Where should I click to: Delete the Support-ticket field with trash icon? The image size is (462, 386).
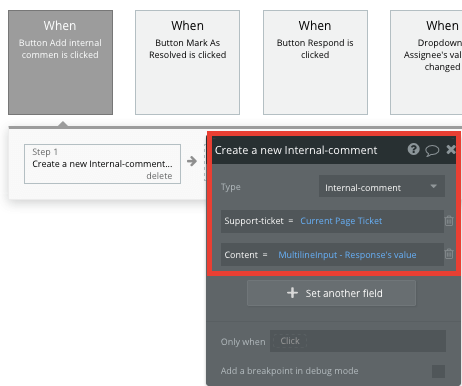pyautogui.click(x=449, y=221)
